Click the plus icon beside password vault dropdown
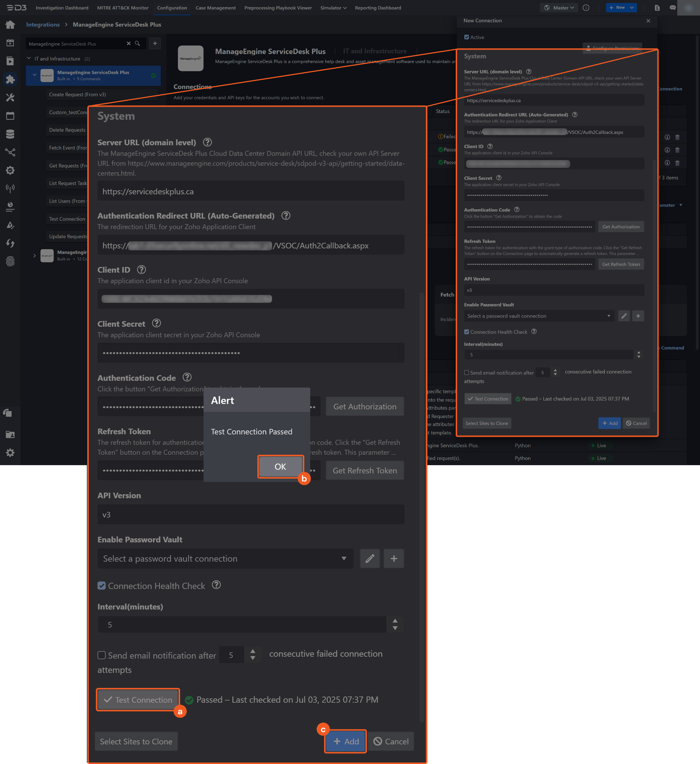The image size is (700, 764). (x=393, y=558)
